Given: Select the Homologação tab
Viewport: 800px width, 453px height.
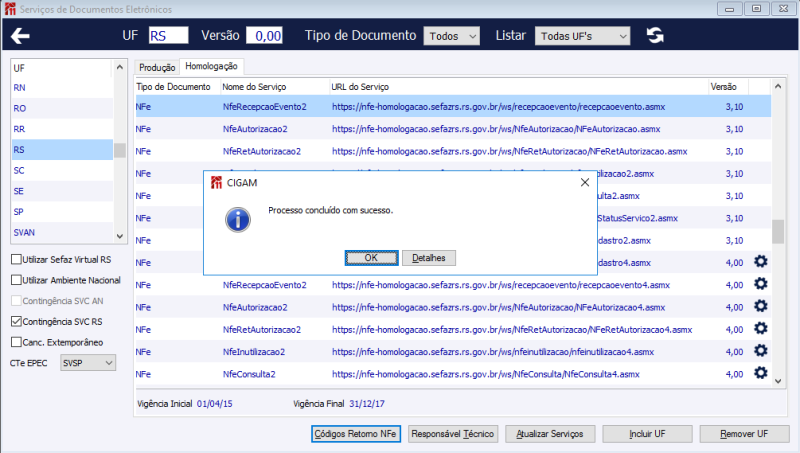Looking at the screenshot, I should pyautogui.click(x=211, y=66).
